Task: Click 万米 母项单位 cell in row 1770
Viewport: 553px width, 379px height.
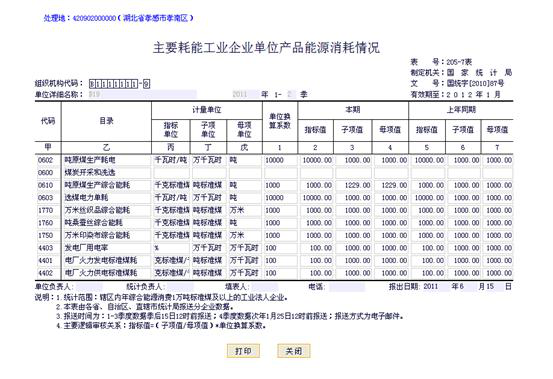Action: [245, 210]
